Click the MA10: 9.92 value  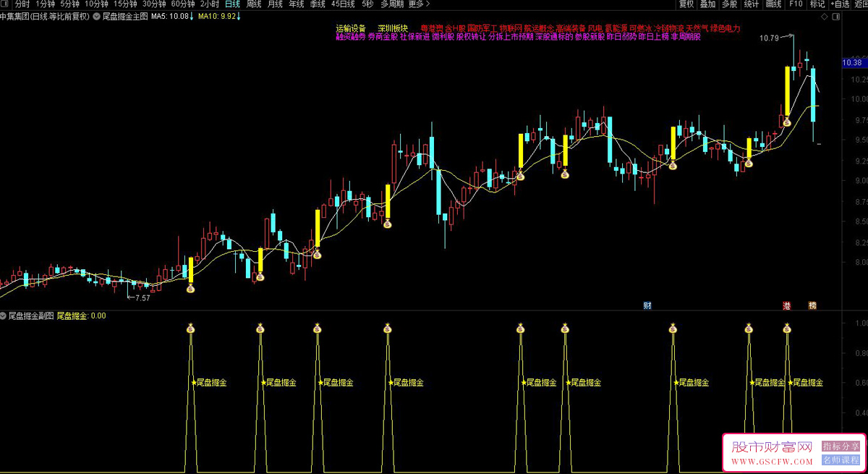[x=217, y=15]
